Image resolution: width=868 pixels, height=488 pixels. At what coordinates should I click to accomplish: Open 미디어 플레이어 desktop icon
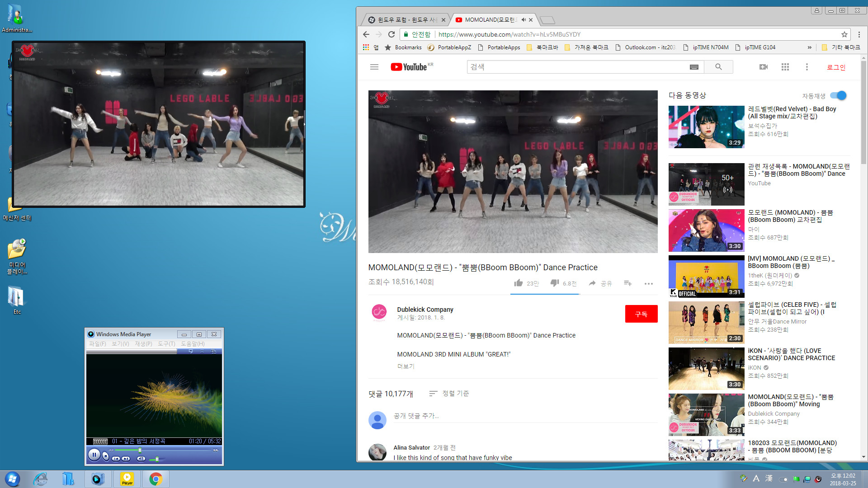coord(17,256)
